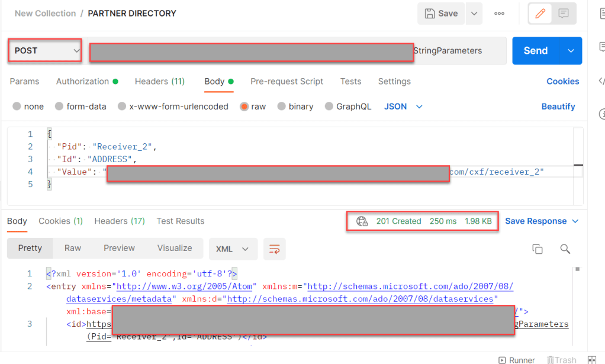
Task: Open the Pre-request Script tab
Action: [x=287, y=82]
